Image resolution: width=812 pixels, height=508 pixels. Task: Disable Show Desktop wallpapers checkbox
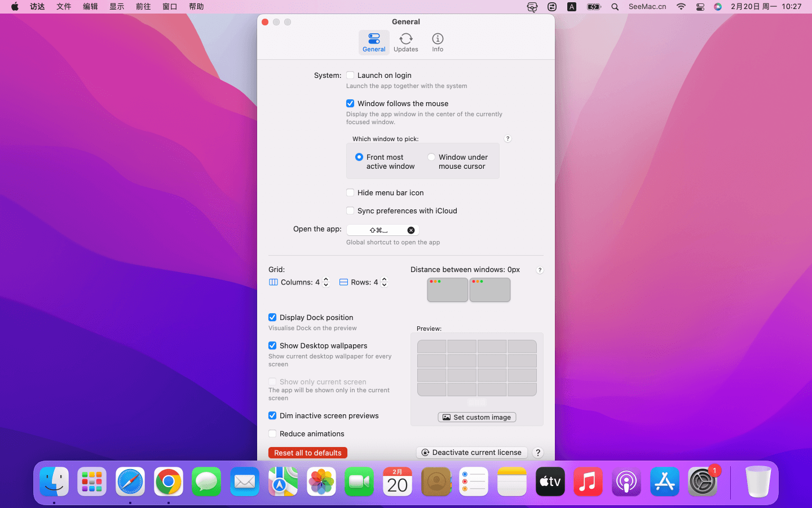click(x=272, y=345)
